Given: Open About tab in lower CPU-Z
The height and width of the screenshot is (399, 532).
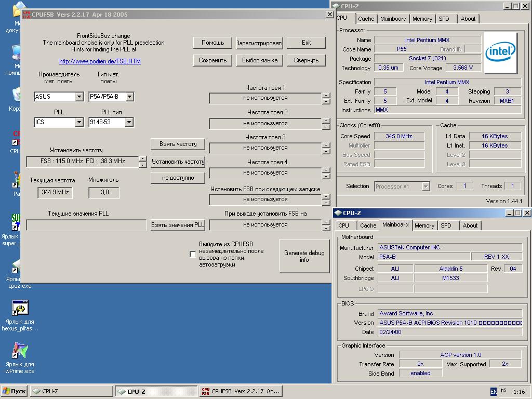Looking at the screenshot, I should coord(470,225).
